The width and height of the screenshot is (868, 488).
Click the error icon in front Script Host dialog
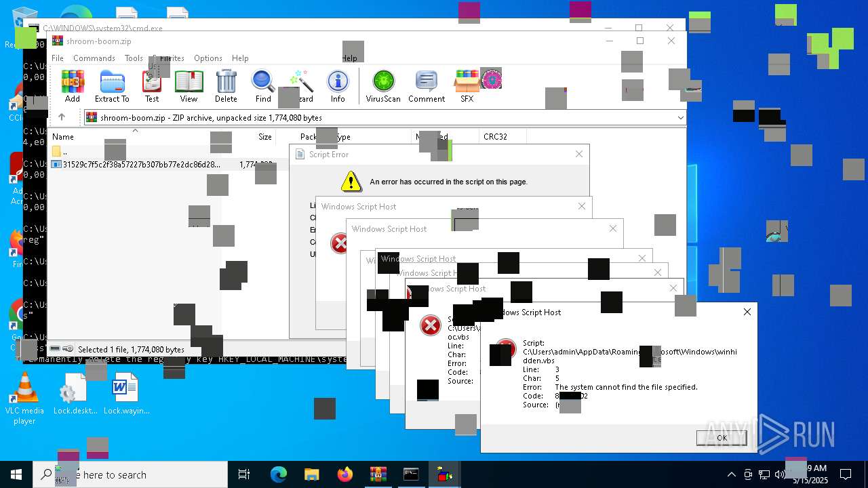click(505, 349)
